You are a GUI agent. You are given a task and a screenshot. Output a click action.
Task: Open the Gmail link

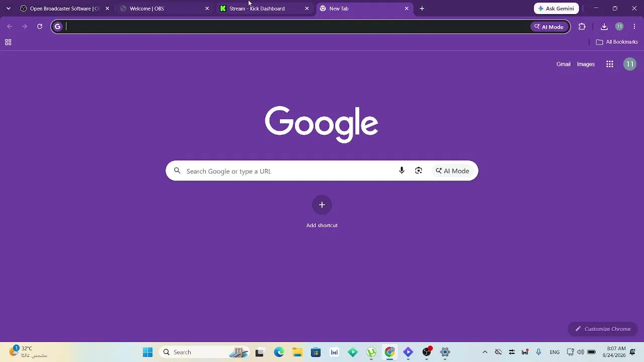[x=563, y=64]
